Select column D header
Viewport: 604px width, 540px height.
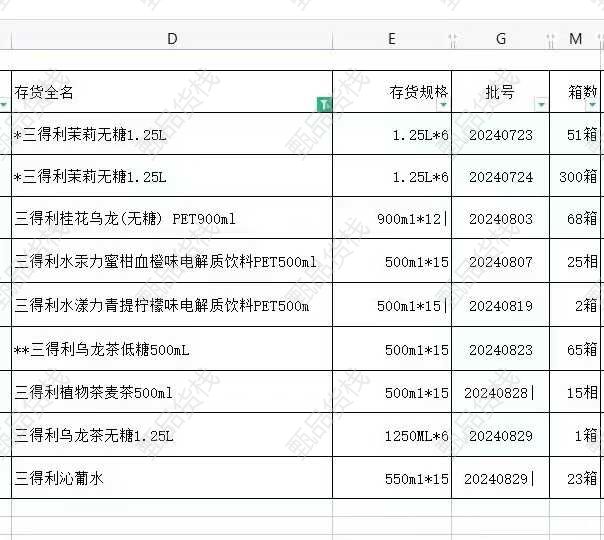pyautogui.click(x=172, y=39)
